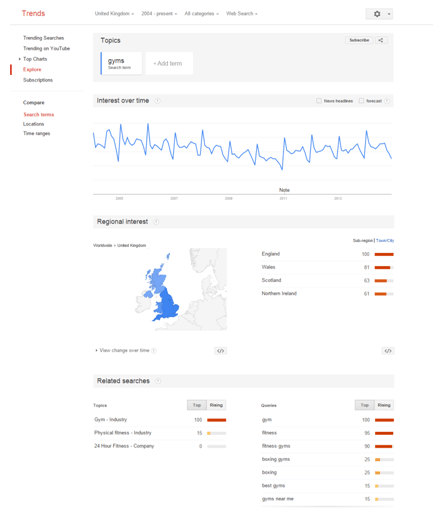The image size is (433, 513).
Task: Tick the forecast checkbox
Action: tap(361, 101)
